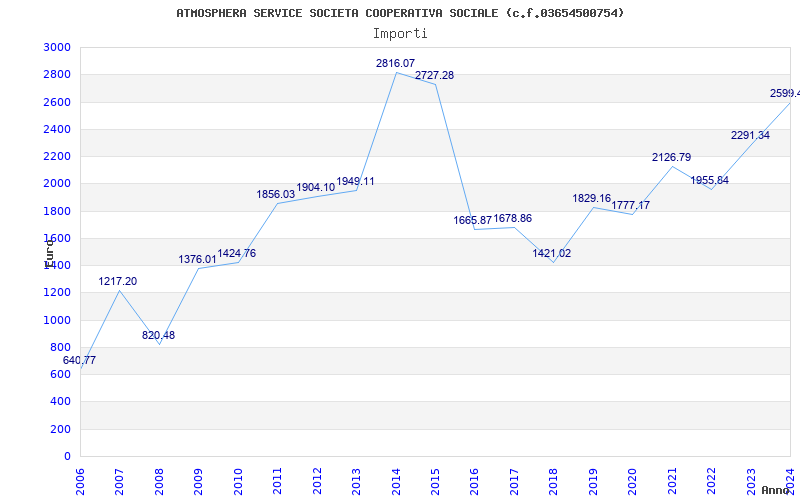800x500 pixels.
Task: Select the data label 640.77
Action: coord(79,361)
